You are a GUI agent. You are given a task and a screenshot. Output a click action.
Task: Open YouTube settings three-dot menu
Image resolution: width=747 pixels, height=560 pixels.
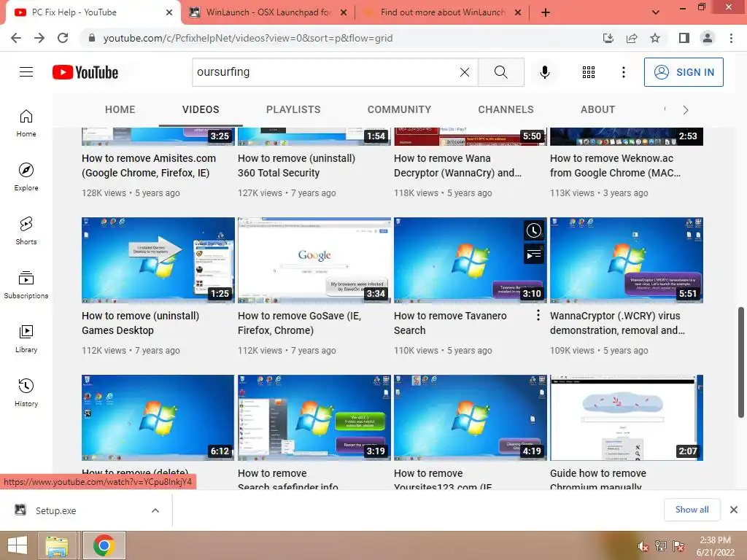(623, 72)
